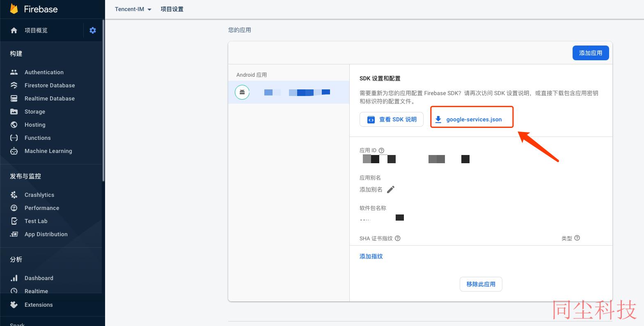Screen dimensions: 644x326
Task: Click the App Distribution icon
Action: (x=14, y=234)
